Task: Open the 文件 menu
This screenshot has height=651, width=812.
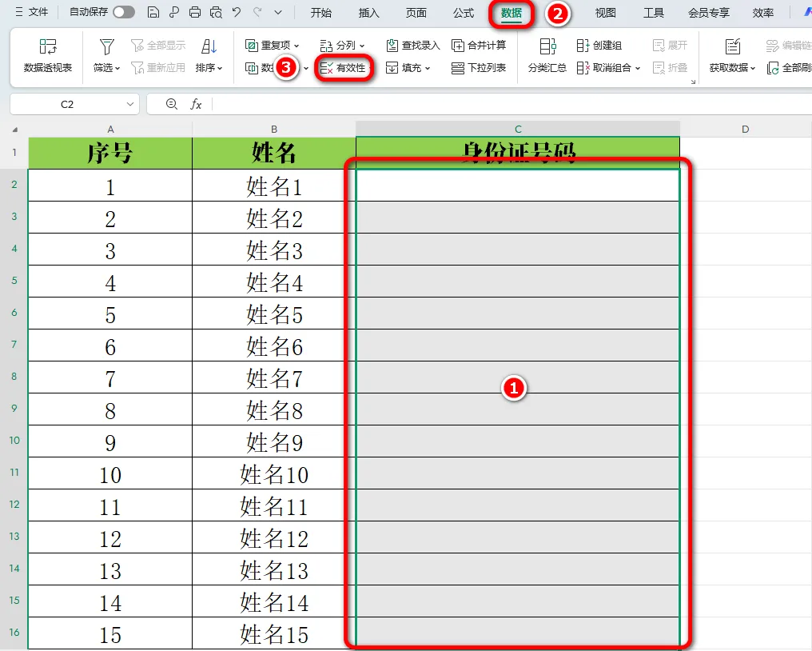Action: [32, 12]
